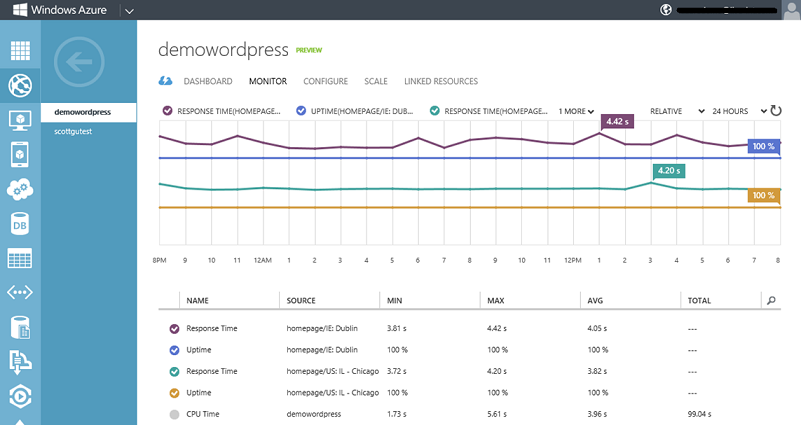This screenshot has height=425, width=801.
Task: Click the user avatar in top-right corner
Action: pos(791,10)
